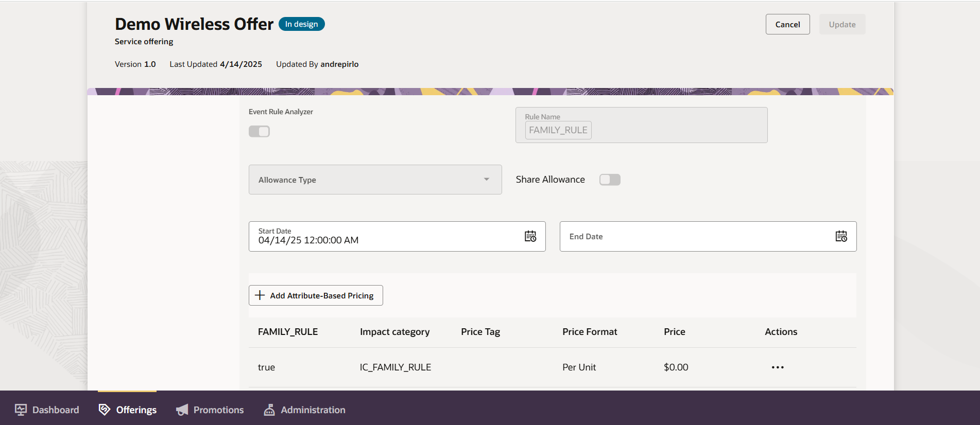Click the Administration icon in the bottom bar
The image size is (980, 425).
(x=269, y=410)
